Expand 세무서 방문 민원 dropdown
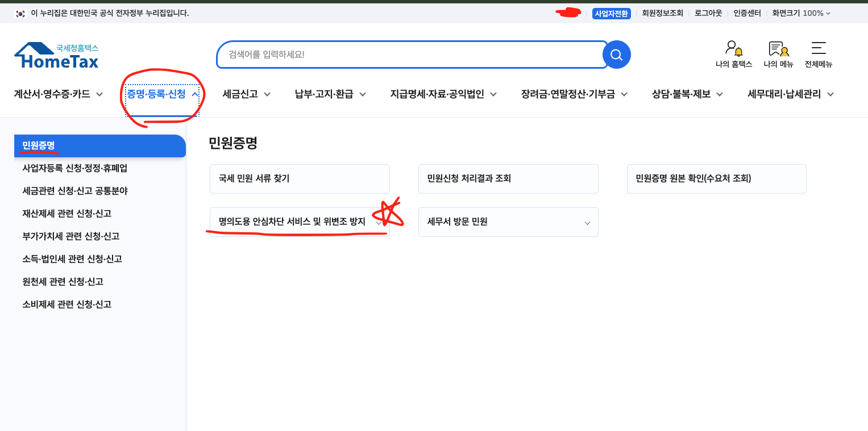 [508, 222]
